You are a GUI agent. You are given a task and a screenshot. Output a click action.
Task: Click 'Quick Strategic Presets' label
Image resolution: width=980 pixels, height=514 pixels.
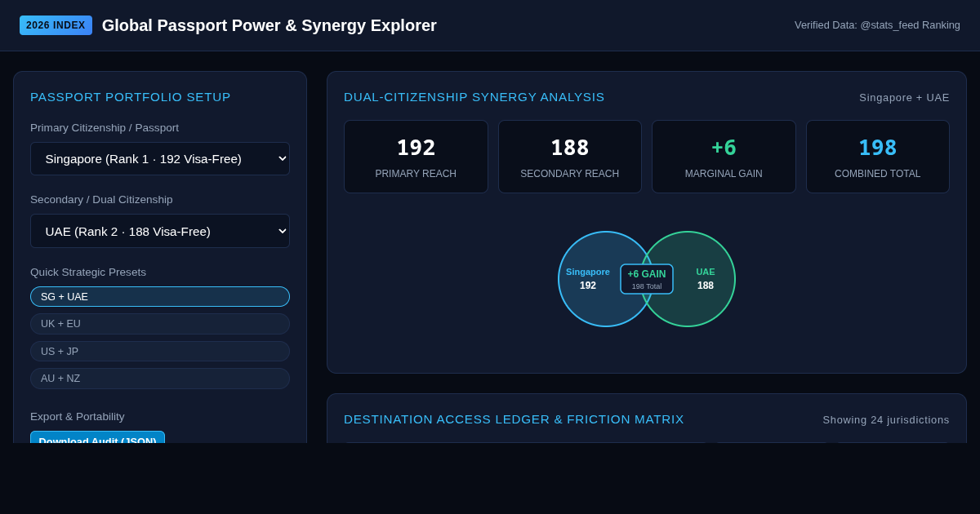point(88,272)
